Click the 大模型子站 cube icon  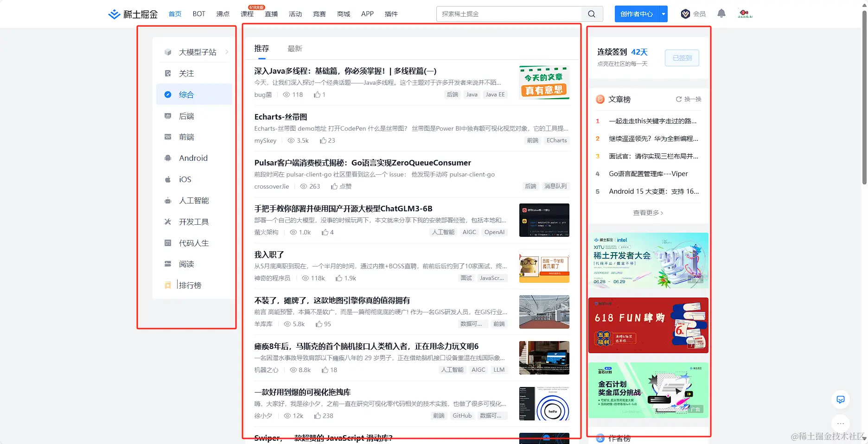[x=168, y=52]
